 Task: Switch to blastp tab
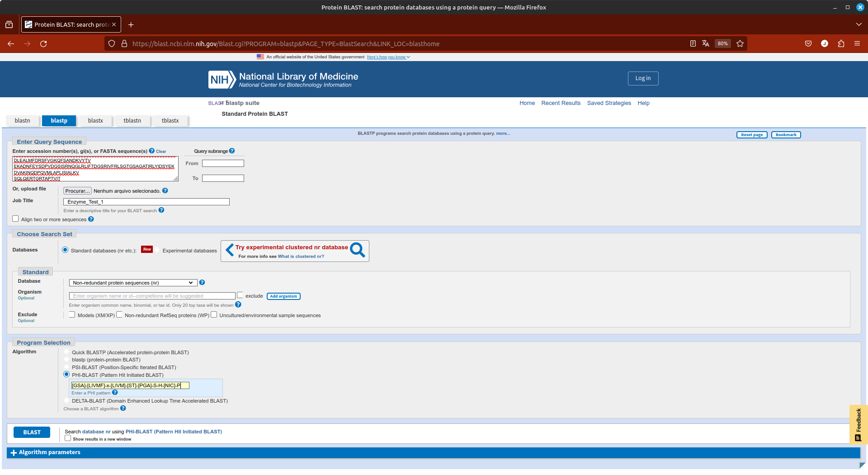[x=59, y=121]
